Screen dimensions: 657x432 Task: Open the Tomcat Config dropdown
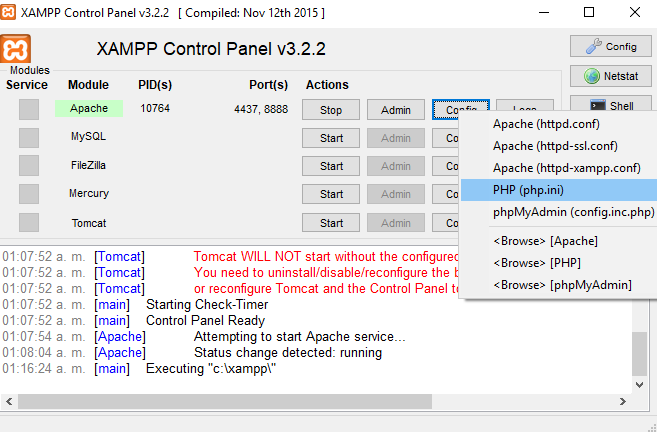446,223
